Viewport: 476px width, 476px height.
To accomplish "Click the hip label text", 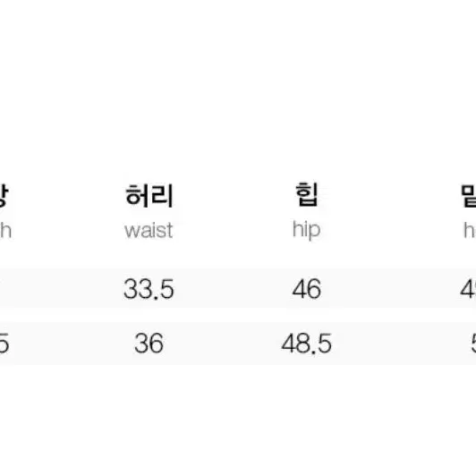I will pos(306,231).
